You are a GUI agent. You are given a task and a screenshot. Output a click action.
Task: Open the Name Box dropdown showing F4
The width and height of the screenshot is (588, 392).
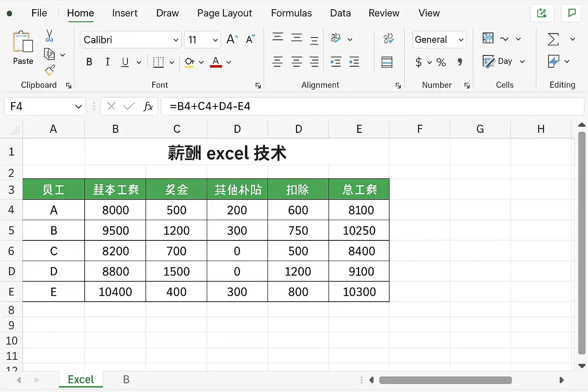click(x=78, y=106)
